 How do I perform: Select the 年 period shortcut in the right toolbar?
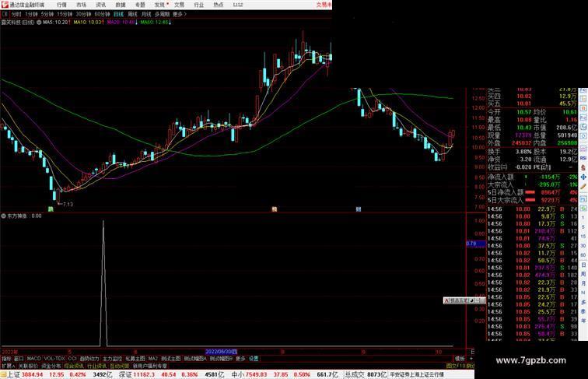click(x=583, y=321)
